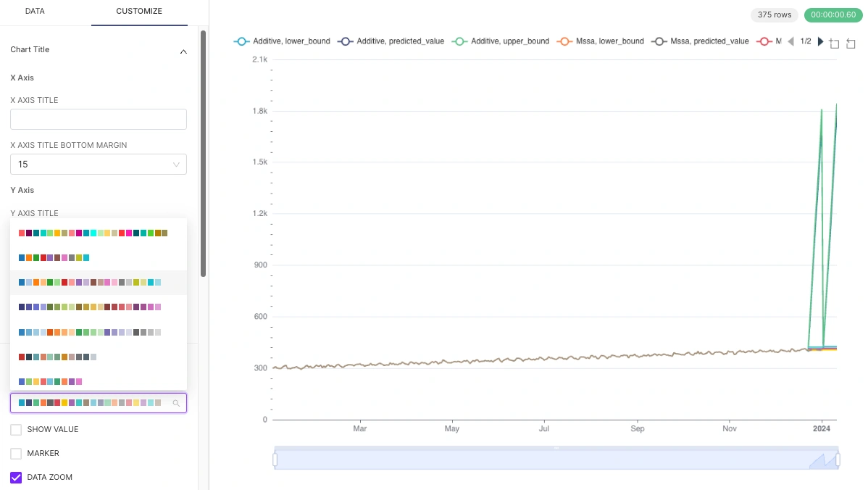Select the highlighted paired blue and light-blue palette
868x490 pixels.
coord(99,283)
